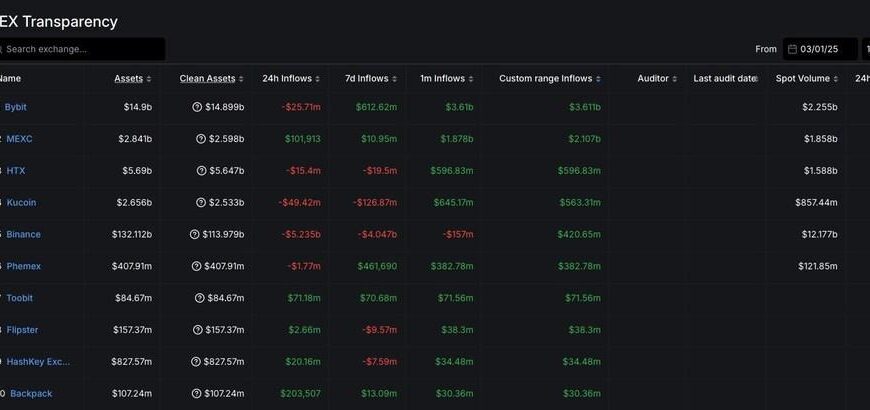Viewport: 870px width, 410px height.
Task: Sort by Custom range Inflows arrows
Action: pyautogui.click(x=598, y=79)
